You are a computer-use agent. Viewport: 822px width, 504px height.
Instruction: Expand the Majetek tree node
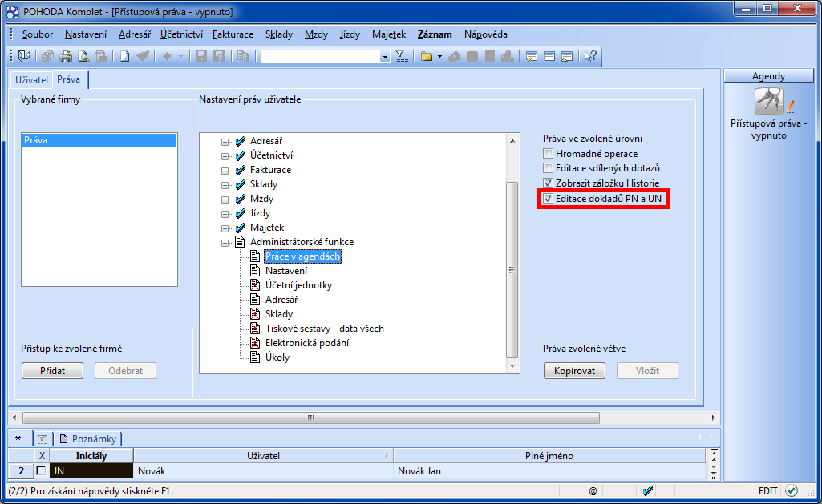225,228
